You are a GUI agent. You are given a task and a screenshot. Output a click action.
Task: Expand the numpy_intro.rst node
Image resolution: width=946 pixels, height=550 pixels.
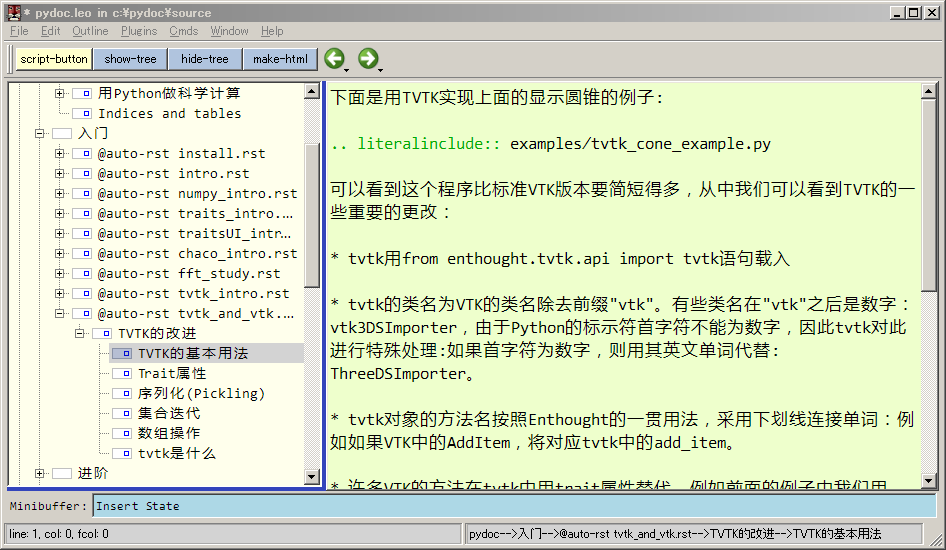[59, 194]
